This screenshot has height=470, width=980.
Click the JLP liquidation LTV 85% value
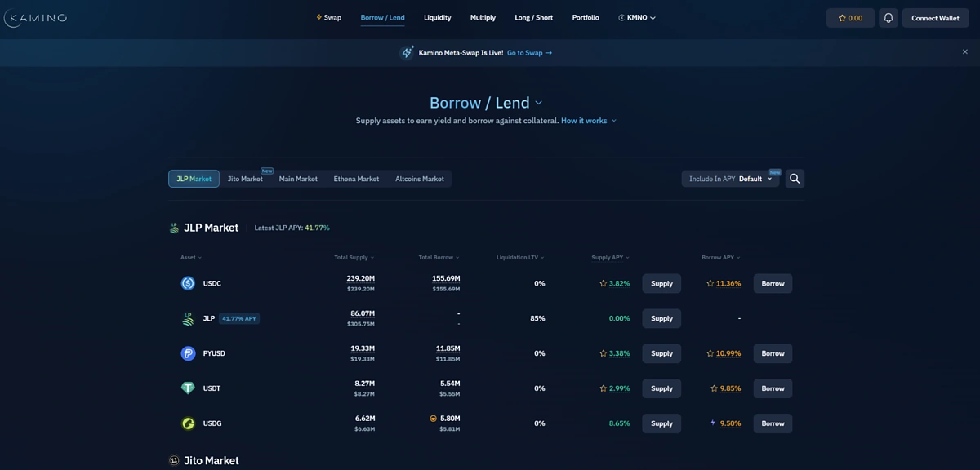[537, 318]
